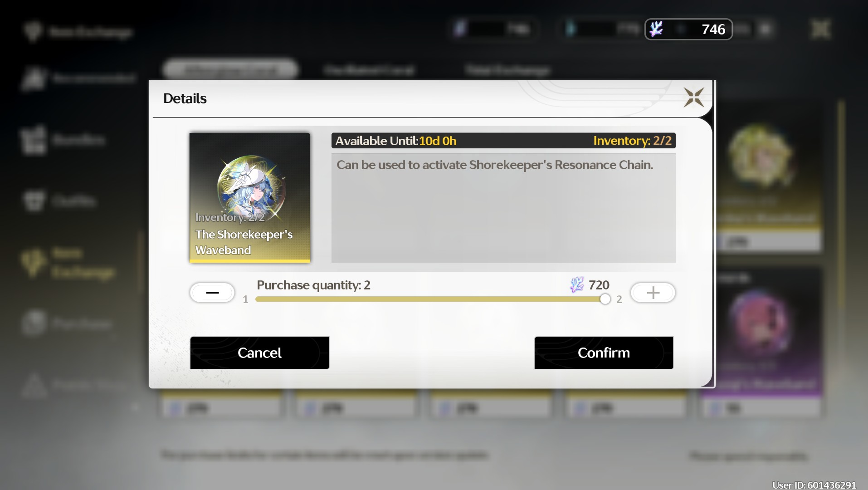Screen dimensions: 868x490
Task: Click the middle of the quantity slider track
Action: point(430,299)
